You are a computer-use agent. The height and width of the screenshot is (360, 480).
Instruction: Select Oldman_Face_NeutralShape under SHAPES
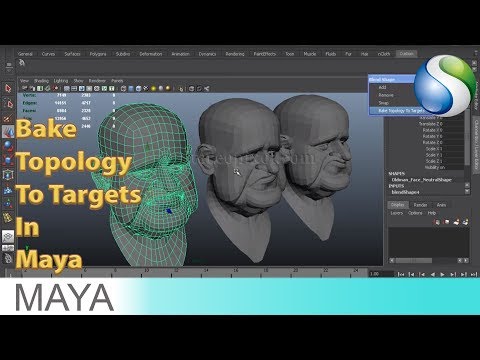(422, 180)
